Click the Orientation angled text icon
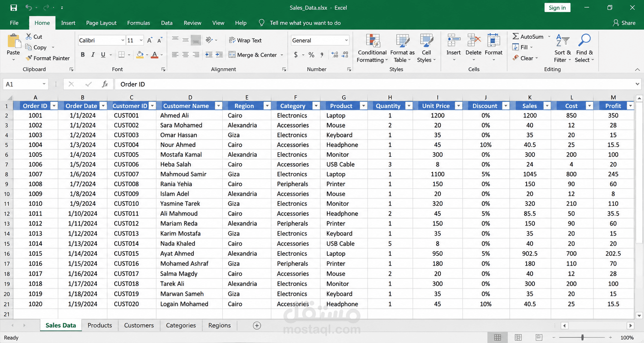This screenshot has height=343, width=644. click(x=209, y=40)
